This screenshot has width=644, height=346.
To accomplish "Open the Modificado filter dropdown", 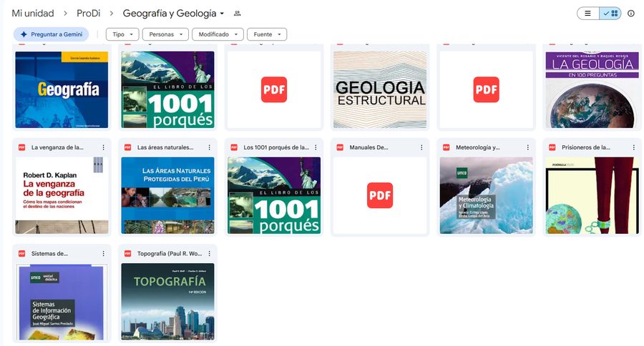I will point(218,34).
